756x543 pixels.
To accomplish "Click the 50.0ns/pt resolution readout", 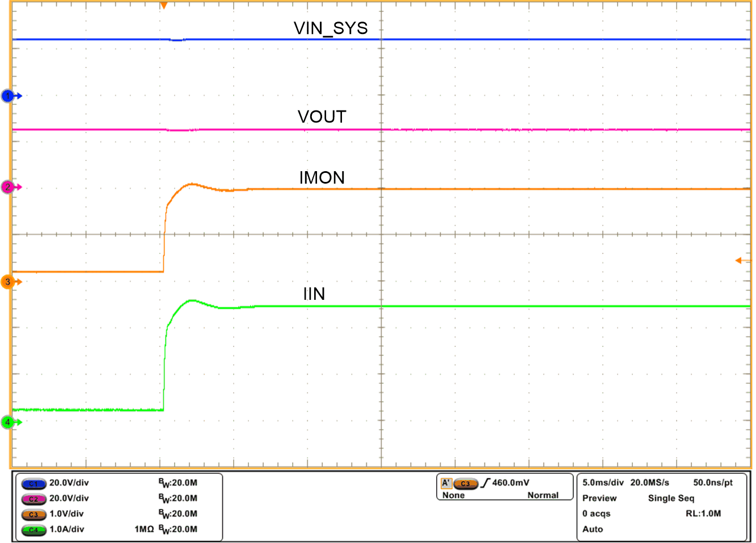I will point(712,482).
